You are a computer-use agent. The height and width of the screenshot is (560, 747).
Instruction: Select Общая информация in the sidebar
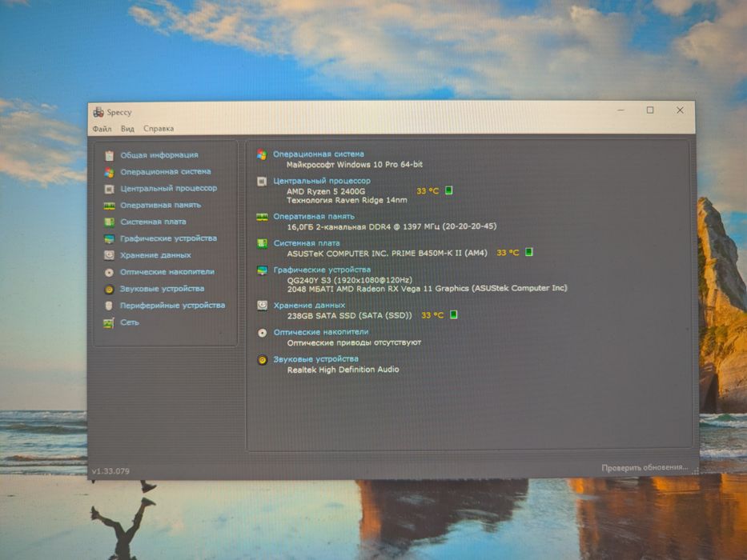tap(159, 155)
